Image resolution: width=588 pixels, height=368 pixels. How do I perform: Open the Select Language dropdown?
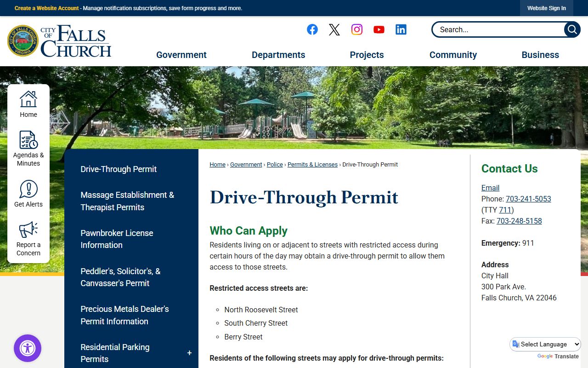coord(545,344)
